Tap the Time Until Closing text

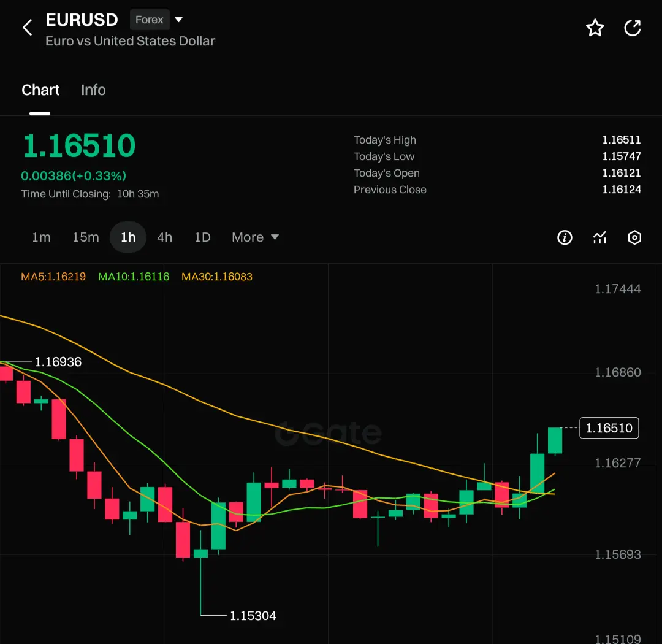90,194
